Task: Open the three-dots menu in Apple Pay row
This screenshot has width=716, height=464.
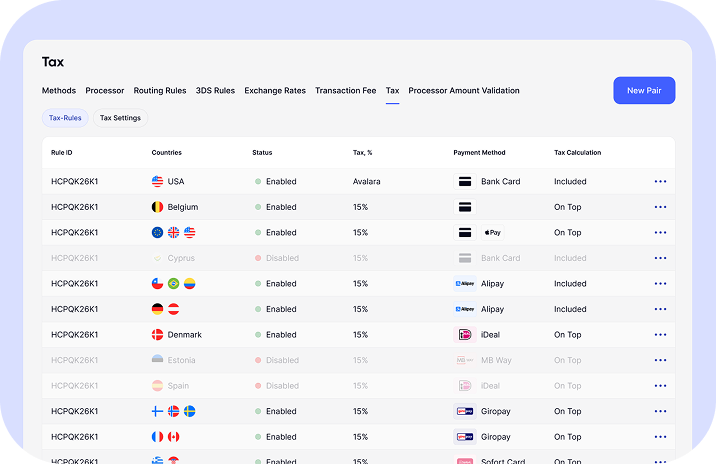Action: pyautogui.click(x=660, y=232)
